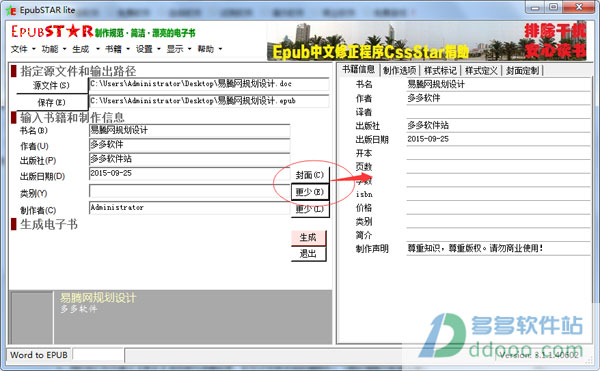
Task: Click the 退出 exit button
Action: coord(308,254)
